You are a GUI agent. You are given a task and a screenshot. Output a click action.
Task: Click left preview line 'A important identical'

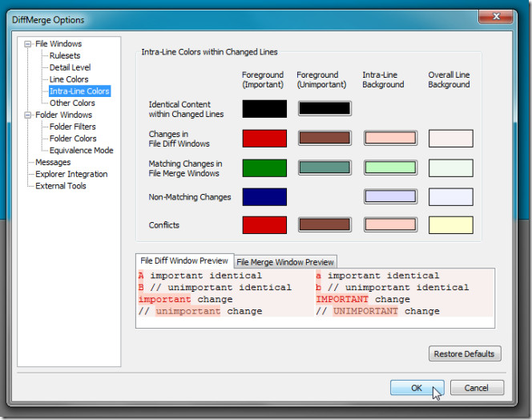[x=200, y=276]
